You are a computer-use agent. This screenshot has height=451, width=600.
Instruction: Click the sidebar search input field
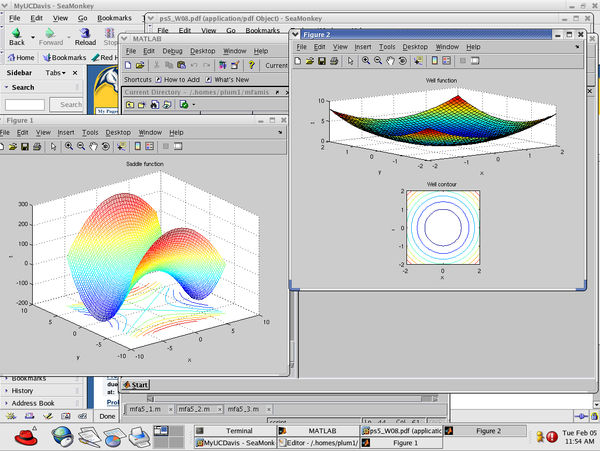[25, 104]
